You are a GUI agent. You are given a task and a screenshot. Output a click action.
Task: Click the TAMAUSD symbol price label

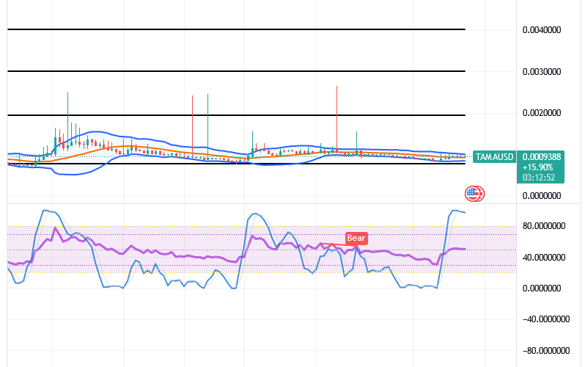pos(495,157)
